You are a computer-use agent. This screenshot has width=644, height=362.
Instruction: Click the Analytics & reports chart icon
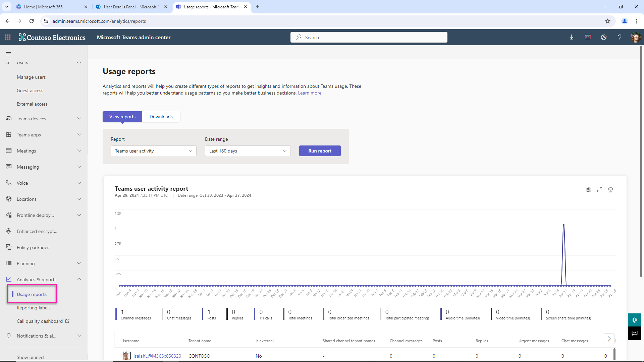click(x=9, y=279)
